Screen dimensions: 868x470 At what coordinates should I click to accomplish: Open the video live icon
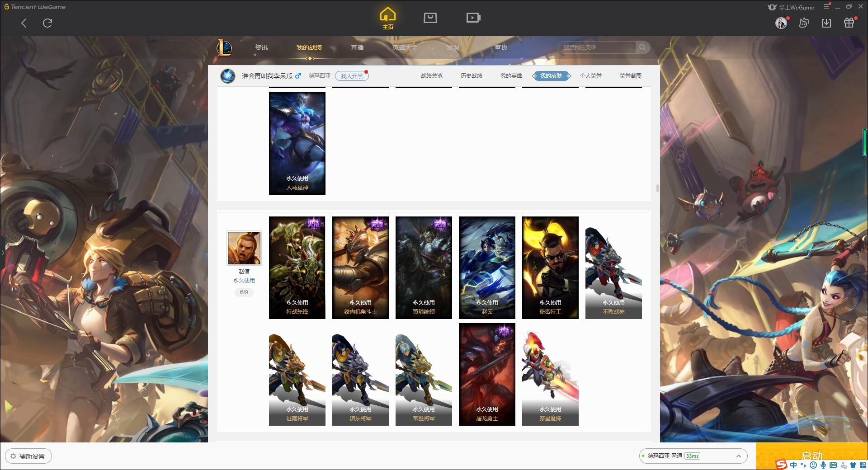[x=473, y=18]
